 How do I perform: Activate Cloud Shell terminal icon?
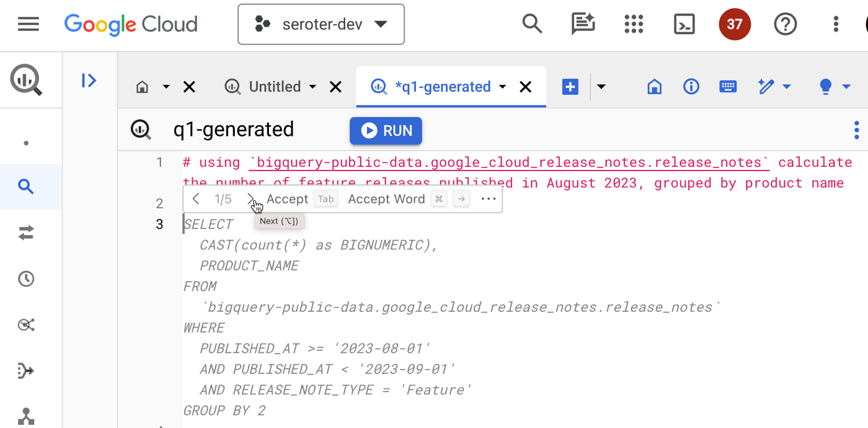[x=684, y=24]
